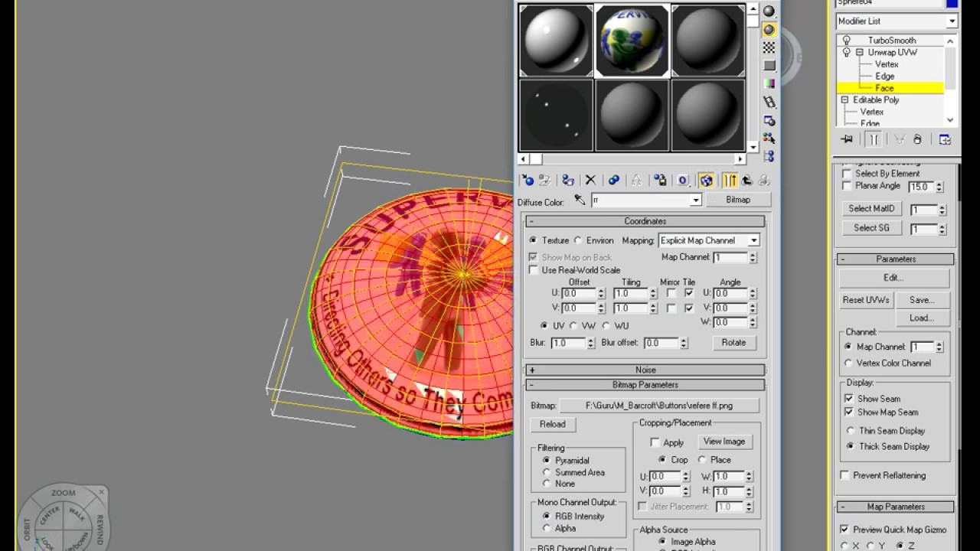This screenshot has height=551, width=980.
Task: Uncheck the Show Map Seam checkbox
Action: [x=848, y=412]
